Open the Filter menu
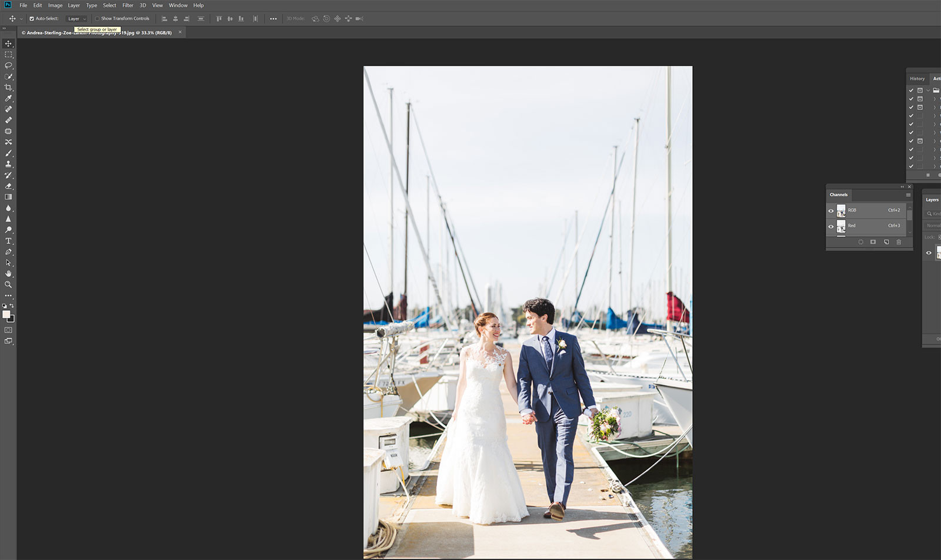Screen dimensions: 941x560 tap(128, 5)
